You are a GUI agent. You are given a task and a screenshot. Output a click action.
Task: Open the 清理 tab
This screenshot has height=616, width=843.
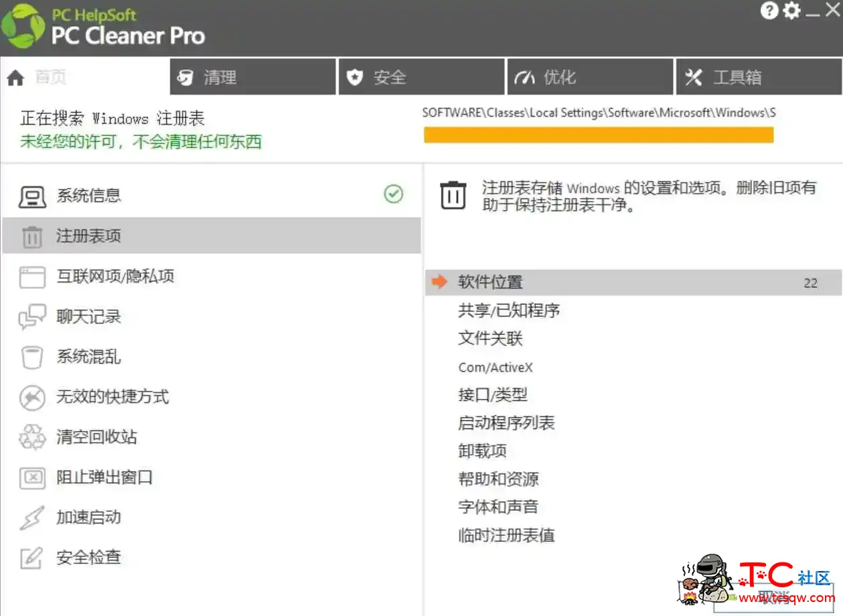coord(253,77)
